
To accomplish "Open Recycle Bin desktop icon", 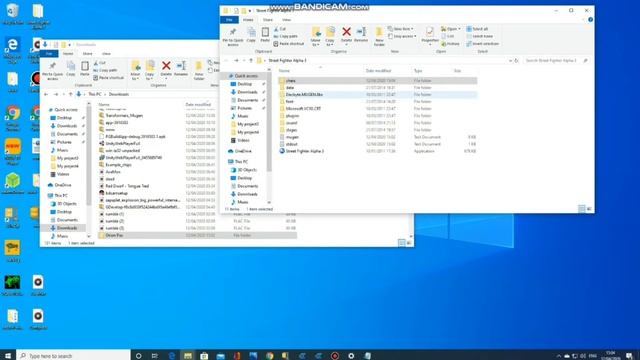I will pos(13,14).
